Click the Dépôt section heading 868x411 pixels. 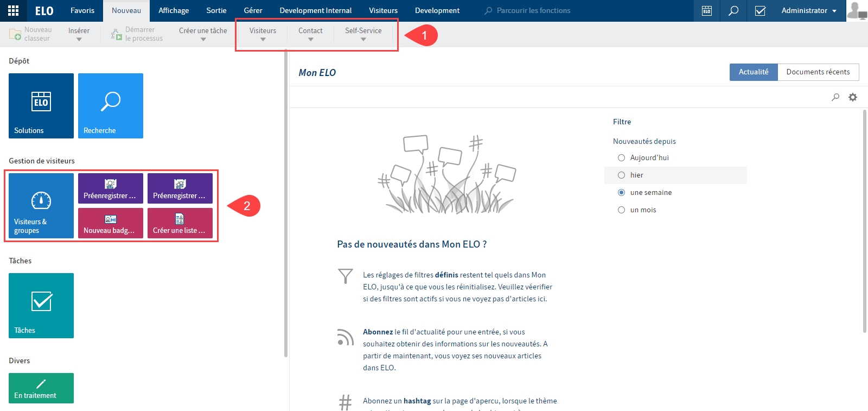click(x=19, y=61)
